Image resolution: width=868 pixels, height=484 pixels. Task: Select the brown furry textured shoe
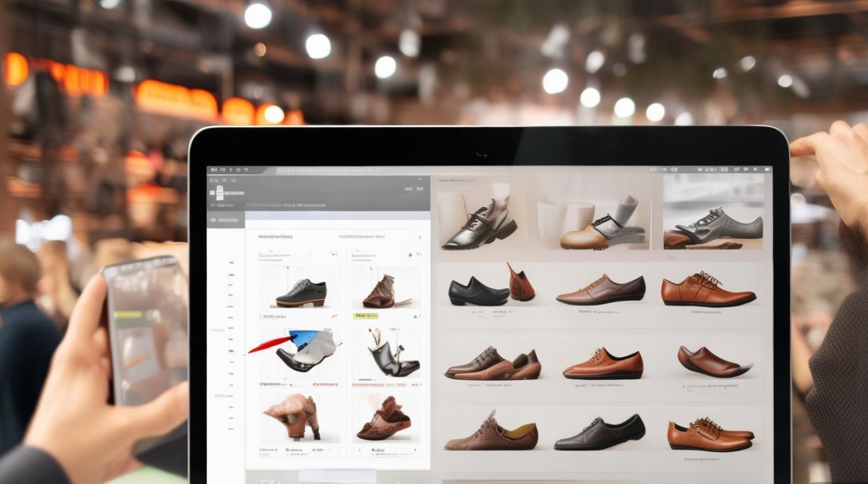click(384, 419)
